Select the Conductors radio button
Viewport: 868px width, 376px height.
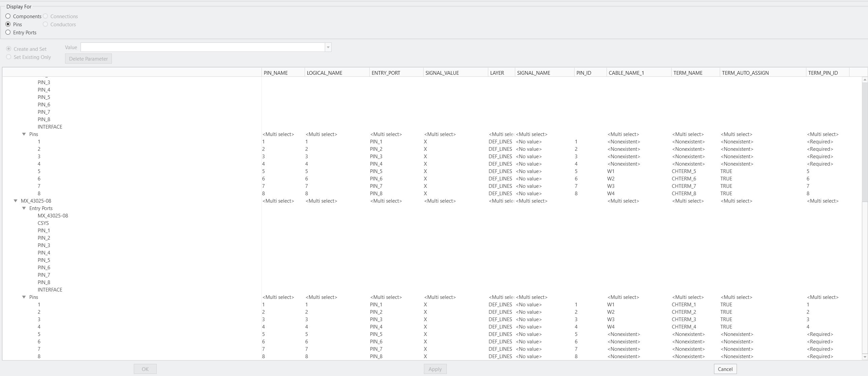point(45,24)
